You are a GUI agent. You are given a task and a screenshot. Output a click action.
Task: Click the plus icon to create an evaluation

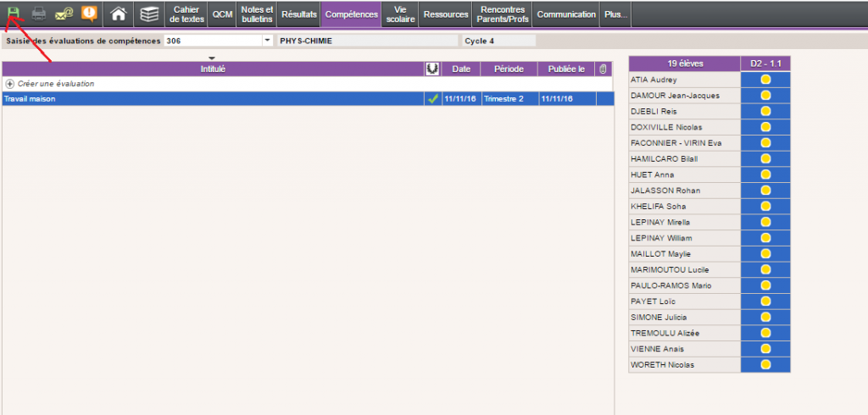[x=10, y=84]
